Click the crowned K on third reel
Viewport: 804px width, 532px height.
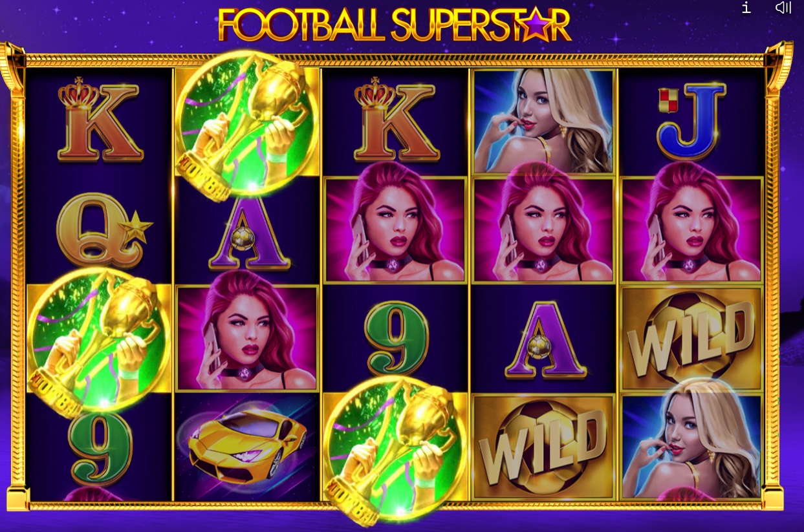pos(396,121)
